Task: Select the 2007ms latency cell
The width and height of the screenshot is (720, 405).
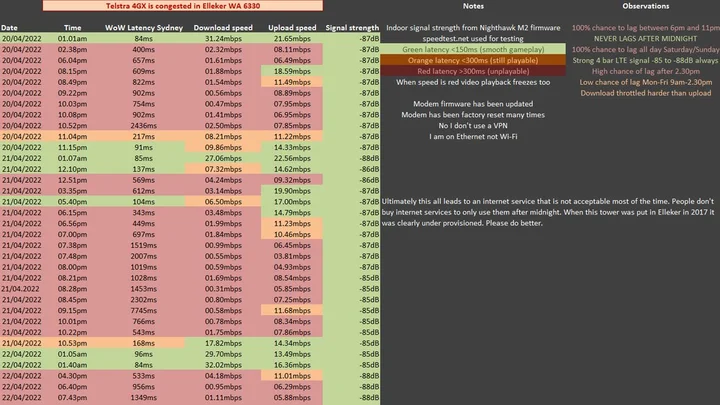Action: click(x=144, y=256)
